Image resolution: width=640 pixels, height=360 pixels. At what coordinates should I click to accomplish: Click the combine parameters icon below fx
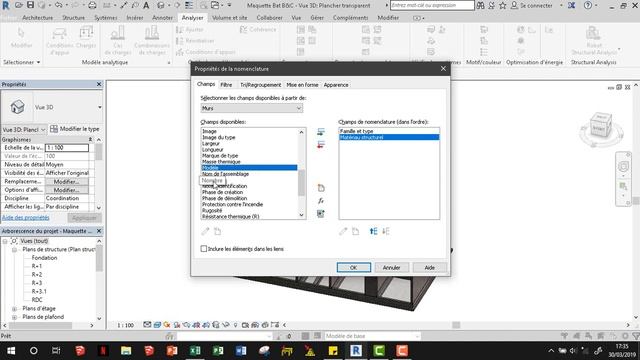tap(321, 213)
